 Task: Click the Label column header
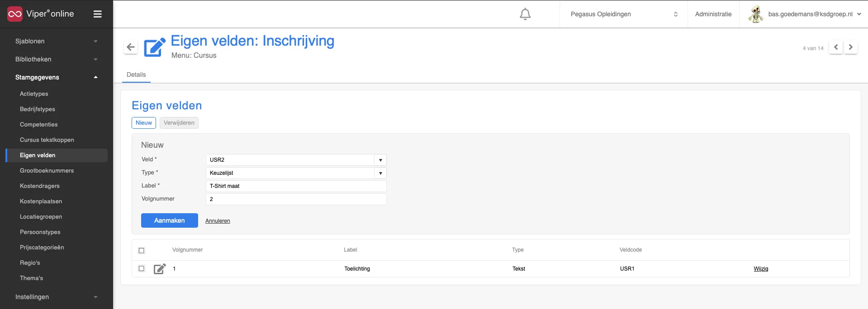350,250
